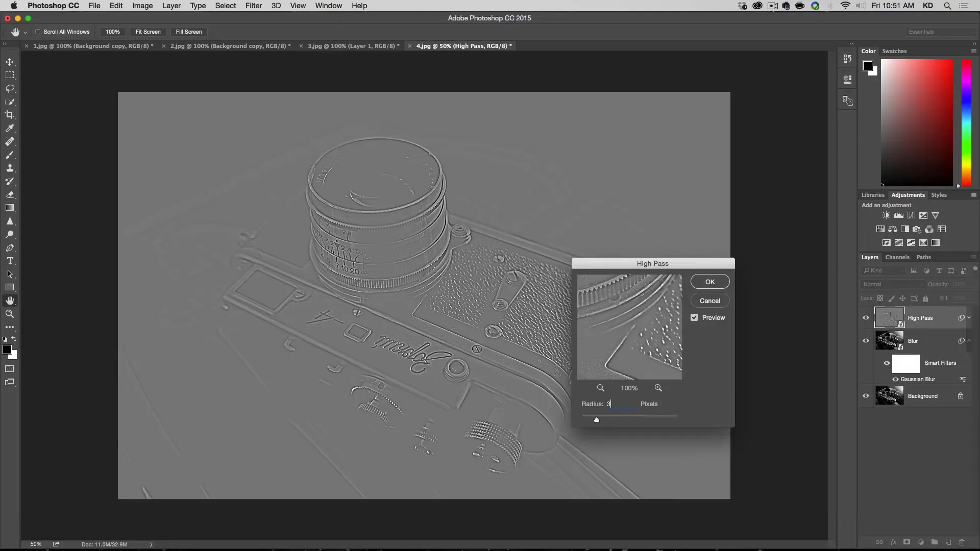This screenshot has height=551, width=980.
Task: Open Filter menu in menu bar
Action: pyautogui.click(x=254, y=6)
